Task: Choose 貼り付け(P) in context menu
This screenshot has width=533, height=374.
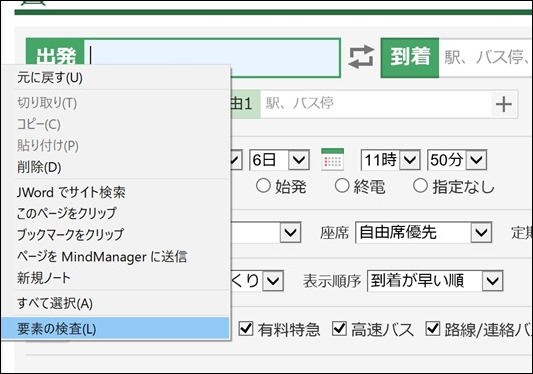Action: pos(116,146)
